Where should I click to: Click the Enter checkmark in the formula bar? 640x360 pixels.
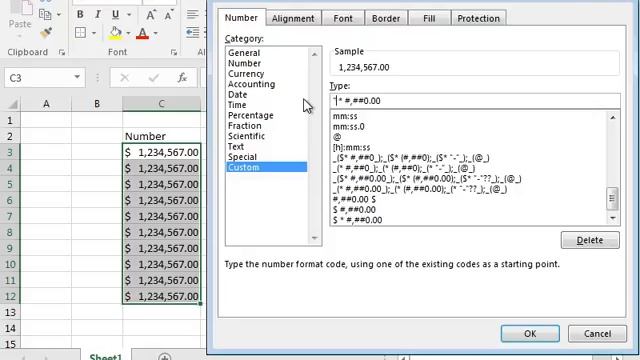pos(154,78)
